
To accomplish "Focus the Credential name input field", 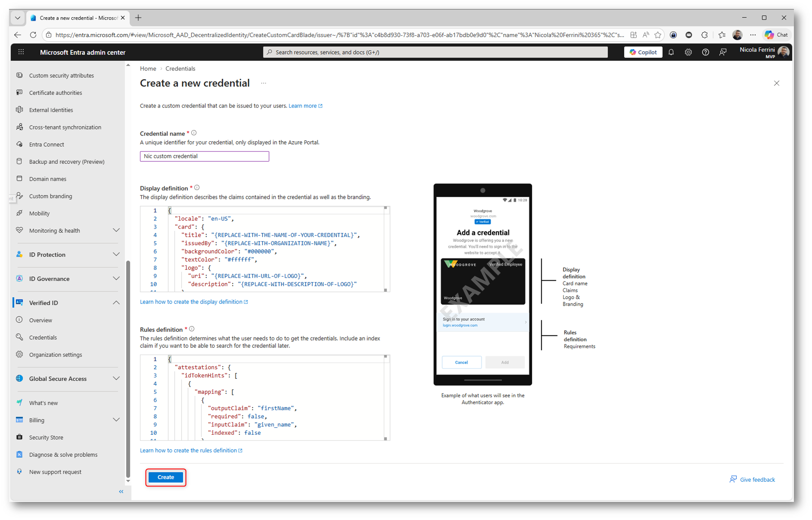I will point(205,156).
